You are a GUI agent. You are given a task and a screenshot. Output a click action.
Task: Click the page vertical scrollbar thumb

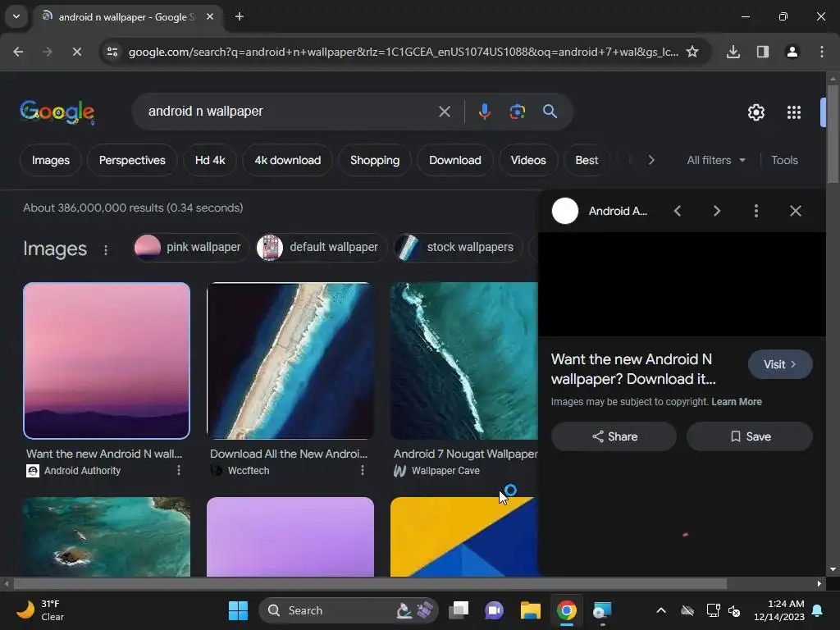(x=832, y=134)
